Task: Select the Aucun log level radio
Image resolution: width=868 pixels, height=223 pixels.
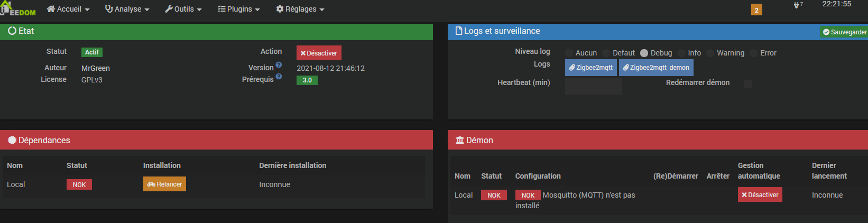Action: click(x=569, y=53)
